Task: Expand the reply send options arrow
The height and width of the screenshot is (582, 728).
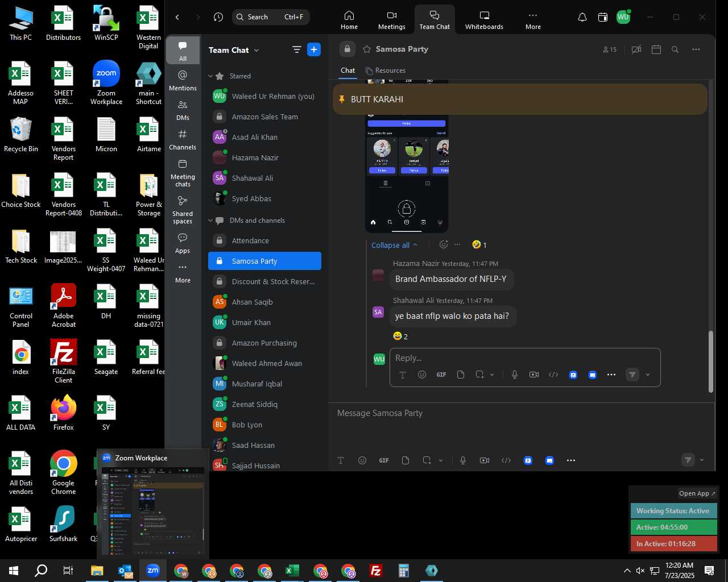Action: [x=648, y=375]
